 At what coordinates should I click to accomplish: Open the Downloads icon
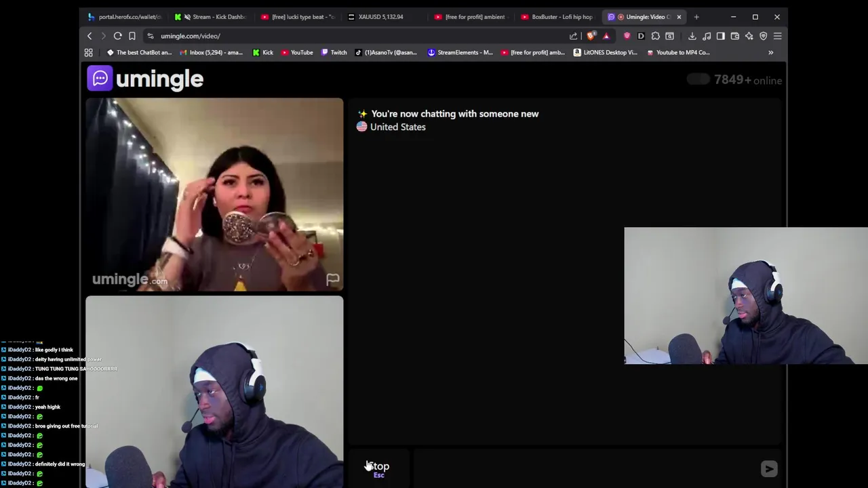[x=692, y=36]
